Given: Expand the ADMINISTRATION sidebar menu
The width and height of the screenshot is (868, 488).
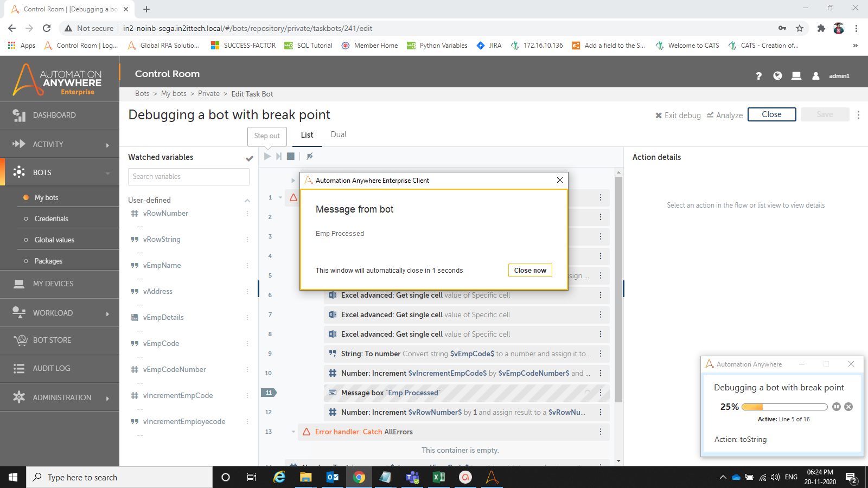Looking at the screenshot, I should tap(107, 398).
